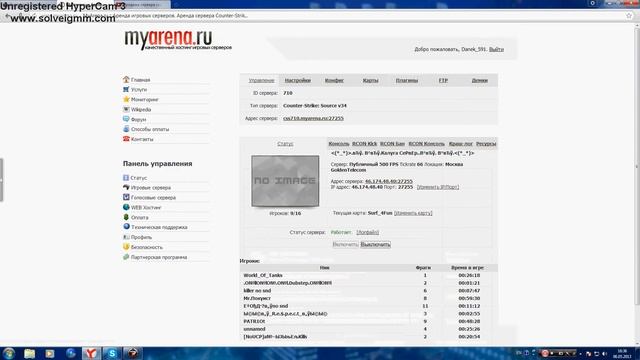
Task: Open the Ресурсы sub-tab
Action: pos(486,144)
